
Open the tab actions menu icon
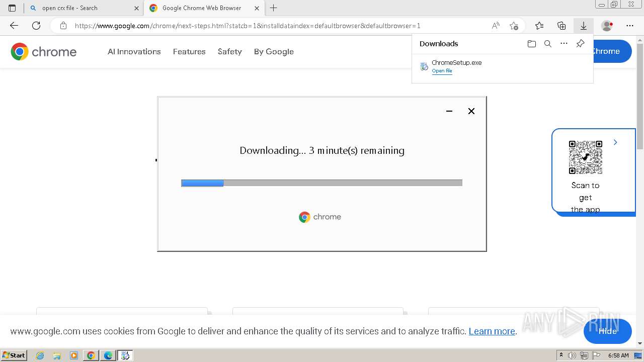tap(12, 8)
